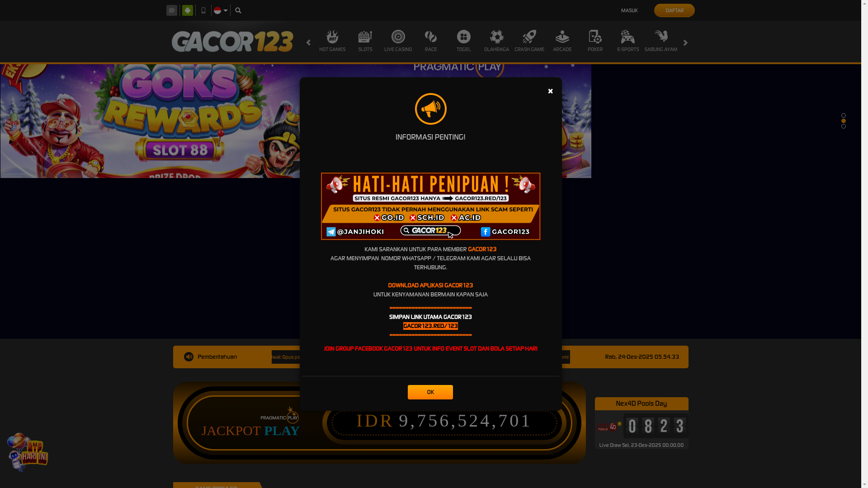Image resolution: width=868 pixels, height=488 pixels.
Task: Go to previous game categories arrow
Action: coord(308,42)
